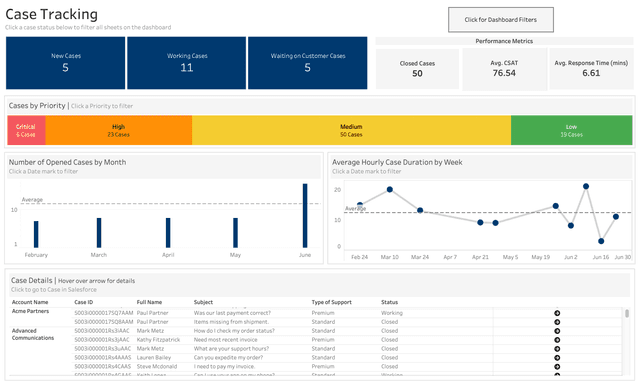Filter by the Critical priority segment

click(26, 130)
